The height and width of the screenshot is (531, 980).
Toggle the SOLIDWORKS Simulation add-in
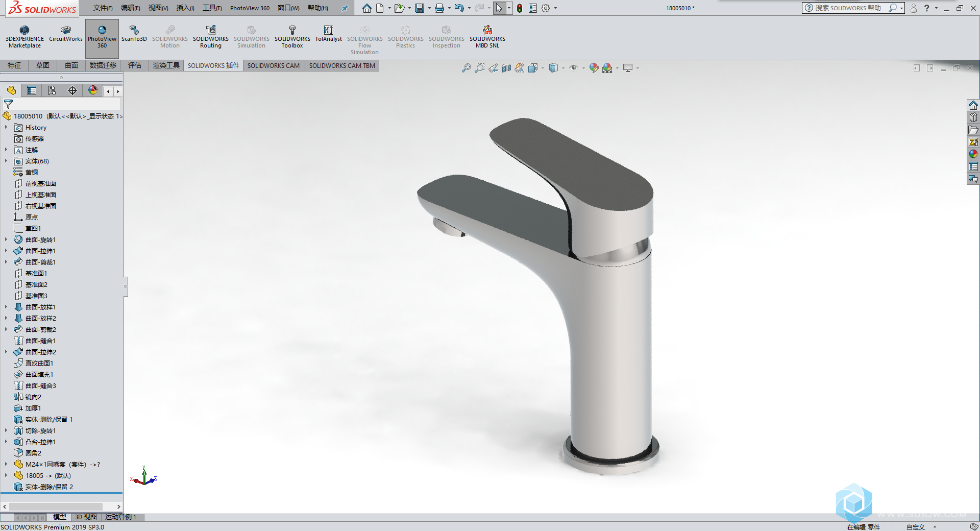click(251, 37)
